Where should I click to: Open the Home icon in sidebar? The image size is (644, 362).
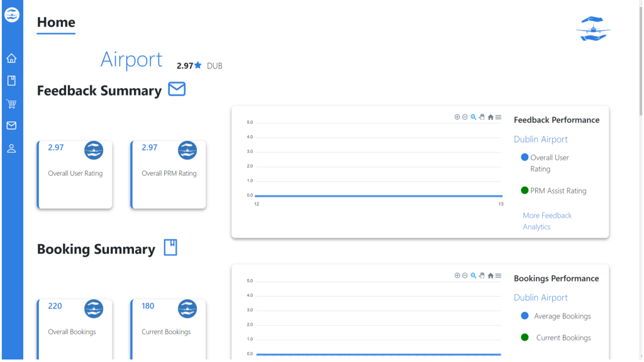pos(11,58)
